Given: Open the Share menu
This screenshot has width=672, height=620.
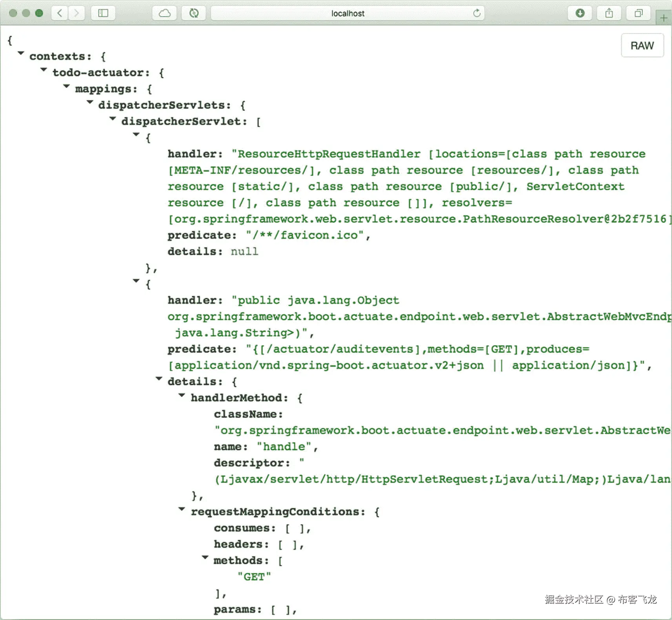Looking at the screenshot, I should (x=609, y=13).
